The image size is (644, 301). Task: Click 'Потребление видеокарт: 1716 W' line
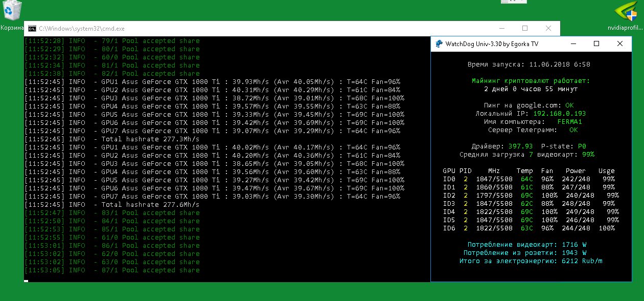coord(527,245)
